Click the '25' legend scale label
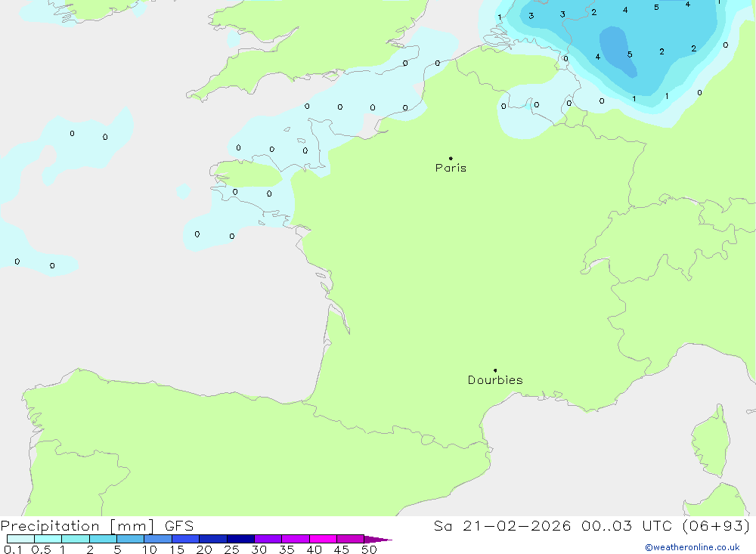The image size is (756, 554). pyautogui.click(x=232, y=549)
